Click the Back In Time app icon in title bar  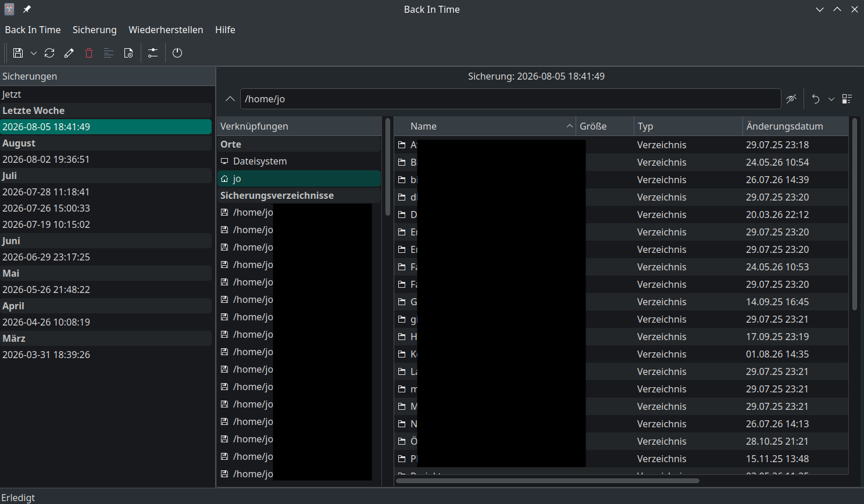(x=9, y=9)
